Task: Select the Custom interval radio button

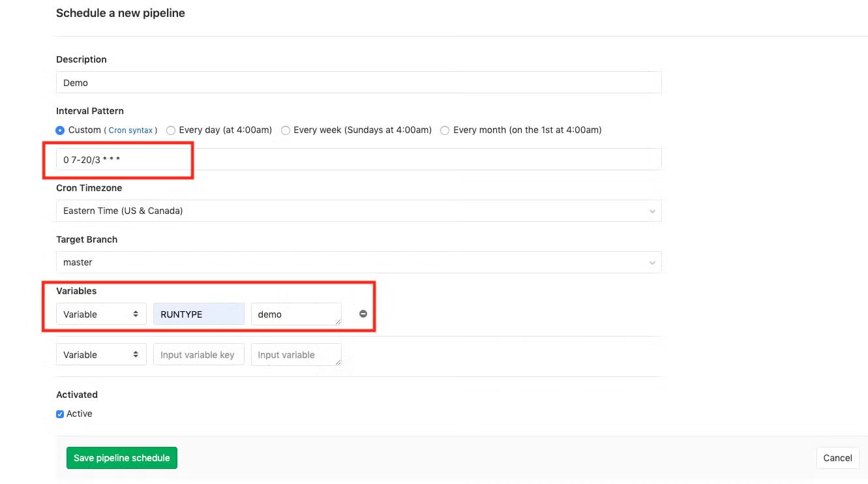Action: [x=60, y=130]
